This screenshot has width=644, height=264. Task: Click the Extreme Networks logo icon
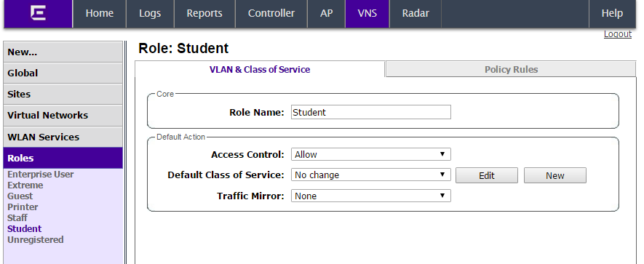[x=38, y=13]
